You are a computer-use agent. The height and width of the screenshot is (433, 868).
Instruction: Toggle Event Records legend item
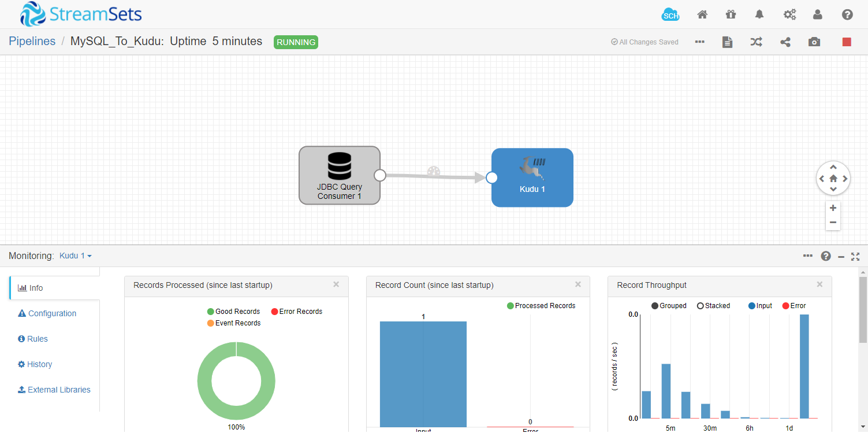pyautogui.click(x=234, y=323)
